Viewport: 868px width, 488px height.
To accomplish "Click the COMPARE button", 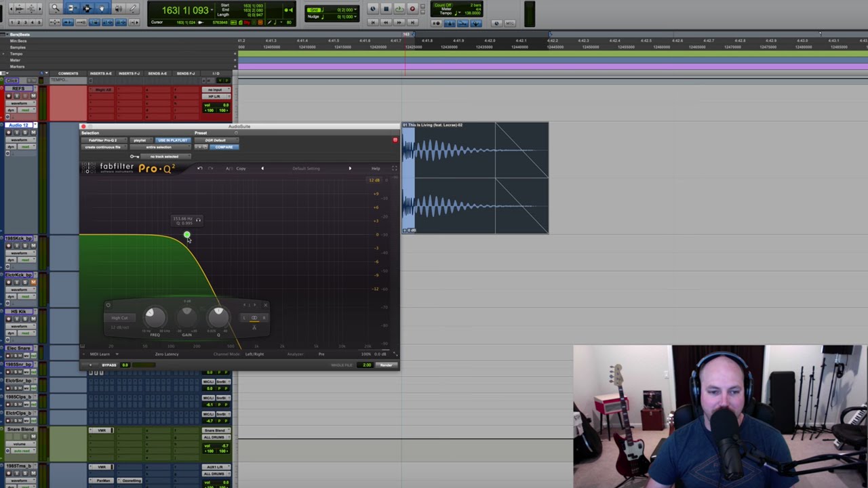I will pyautogui.click(x=224, y=147).
